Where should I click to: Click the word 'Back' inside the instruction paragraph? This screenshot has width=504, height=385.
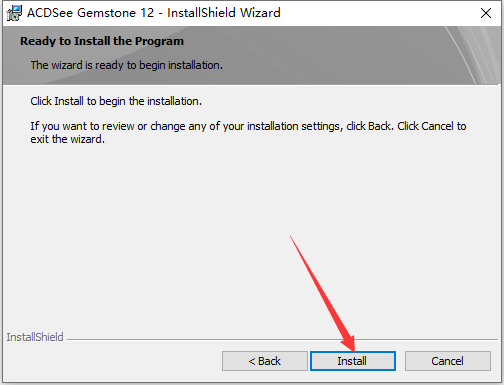pos(380,126)
